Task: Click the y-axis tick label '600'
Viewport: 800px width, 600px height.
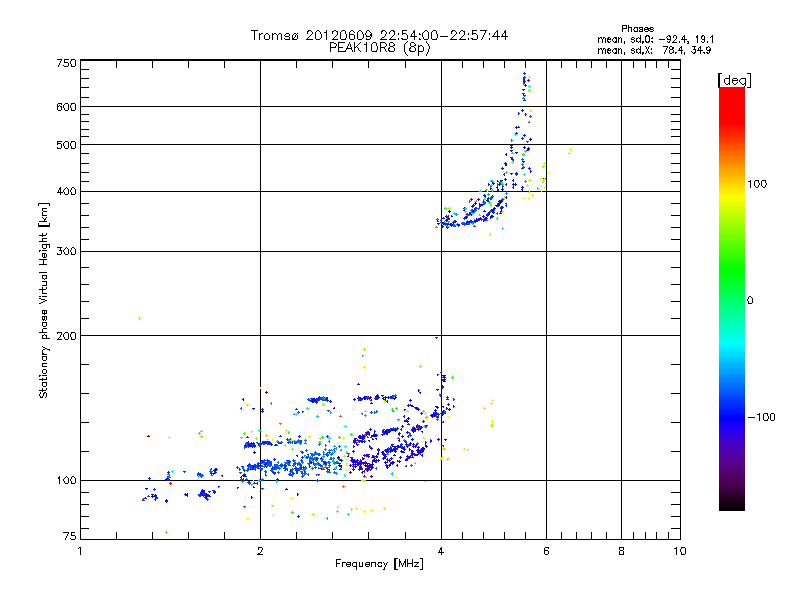Action: (66, 107)
